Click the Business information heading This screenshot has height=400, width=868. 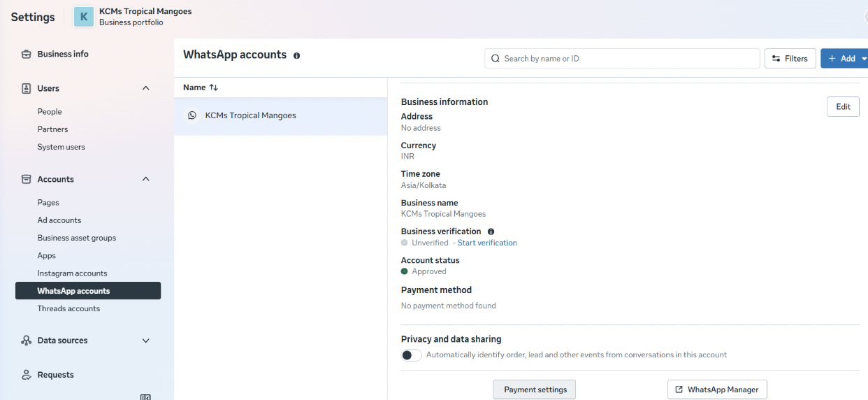pos(444,102)
